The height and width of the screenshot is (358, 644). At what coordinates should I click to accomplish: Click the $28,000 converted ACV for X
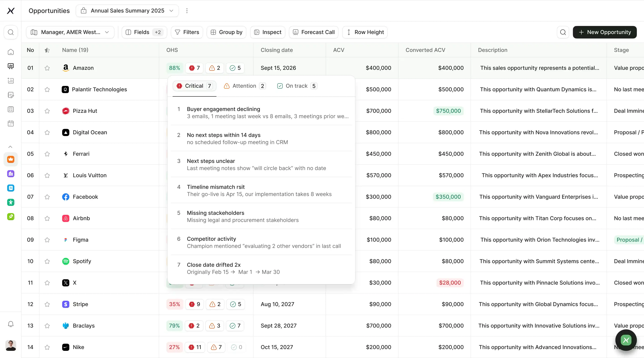pos(450,283)
